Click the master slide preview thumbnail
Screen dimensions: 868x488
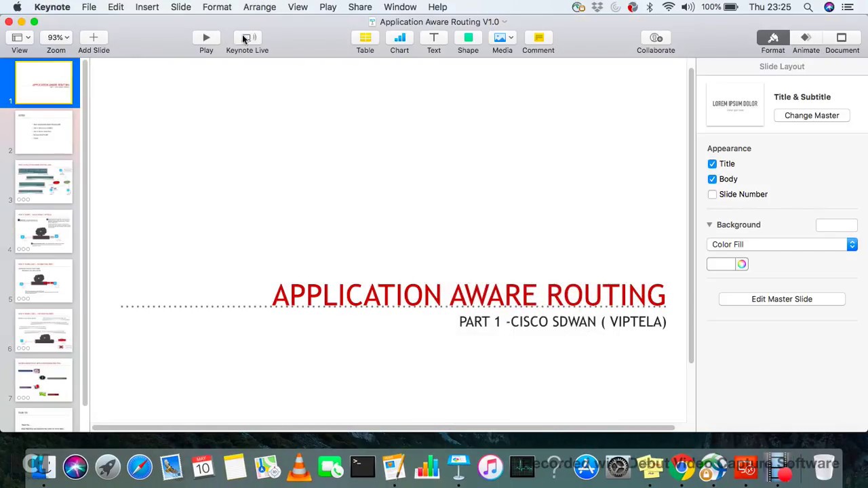(x=735, y=105)
